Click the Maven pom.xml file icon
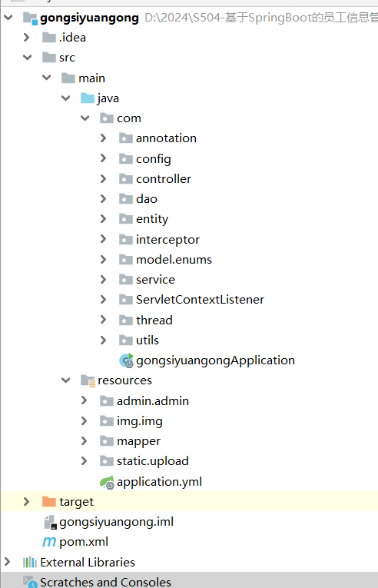This screenshot has width=378, height=588. coord(49,542)
